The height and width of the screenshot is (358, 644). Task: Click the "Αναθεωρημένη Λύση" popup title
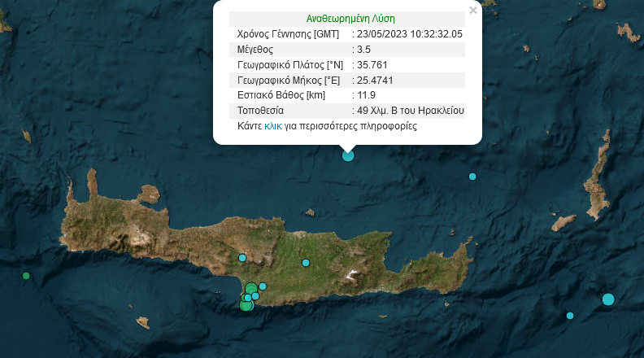(351, 18)
